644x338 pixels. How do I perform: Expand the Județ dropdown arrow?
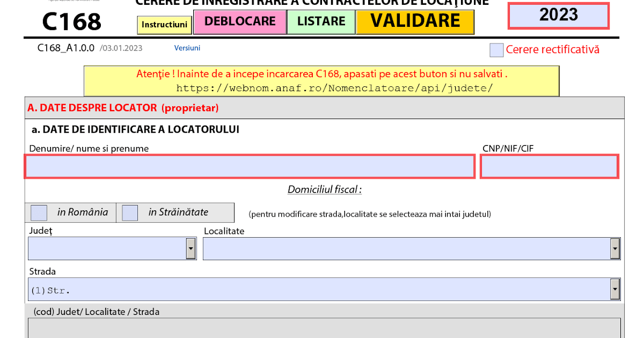[191, 248]
